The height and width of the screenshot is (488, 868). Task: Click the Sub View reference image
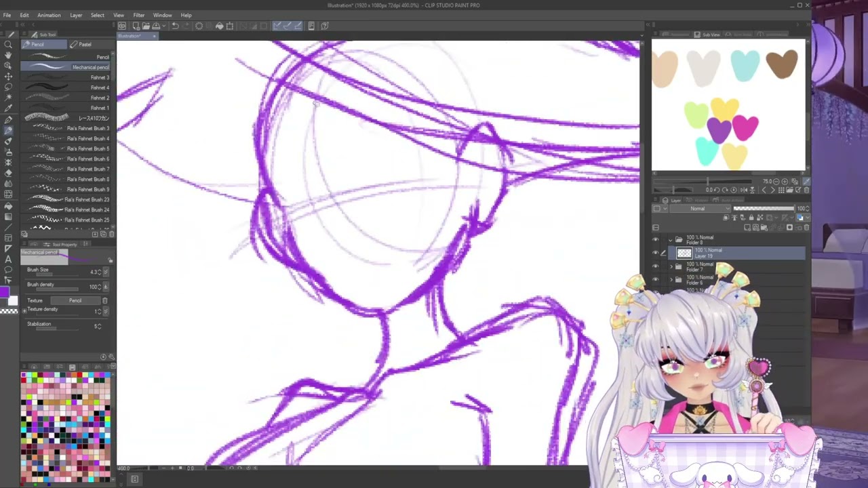coord(728,105)
